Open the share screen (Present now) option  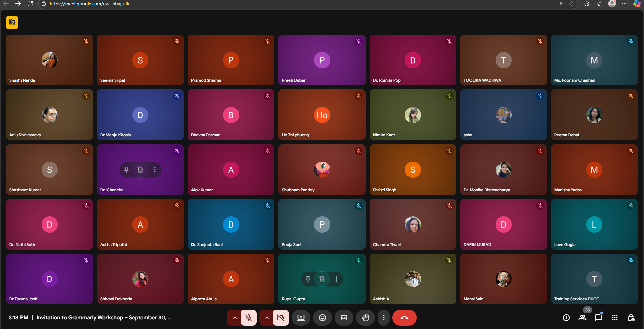click(301, 318)
